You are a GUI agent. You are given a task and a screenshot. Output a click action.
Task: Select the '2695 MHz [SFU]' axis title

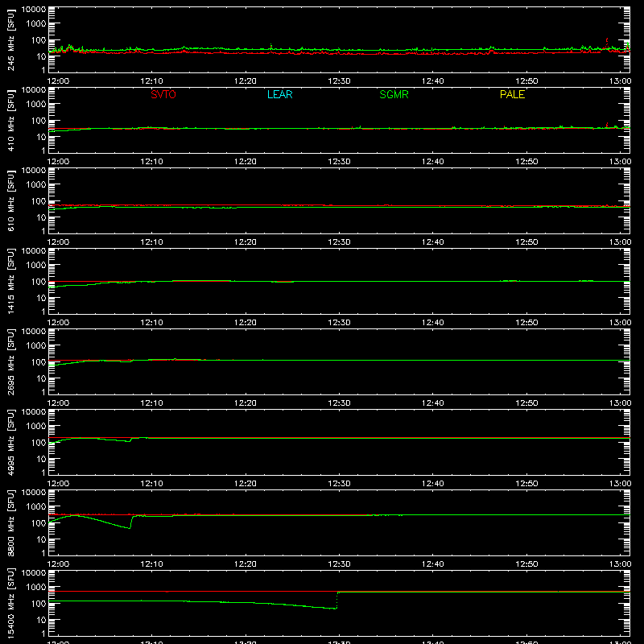[11, 361]
